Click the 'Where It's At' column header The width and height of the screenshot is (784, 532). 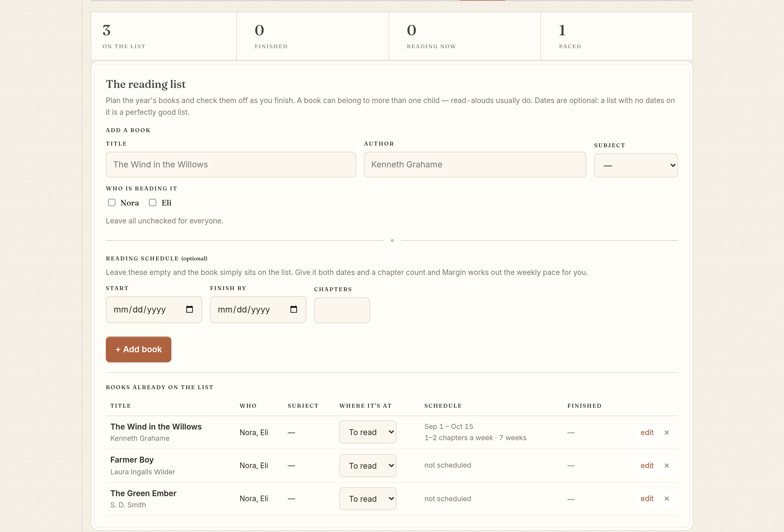(x=365, y=406)
